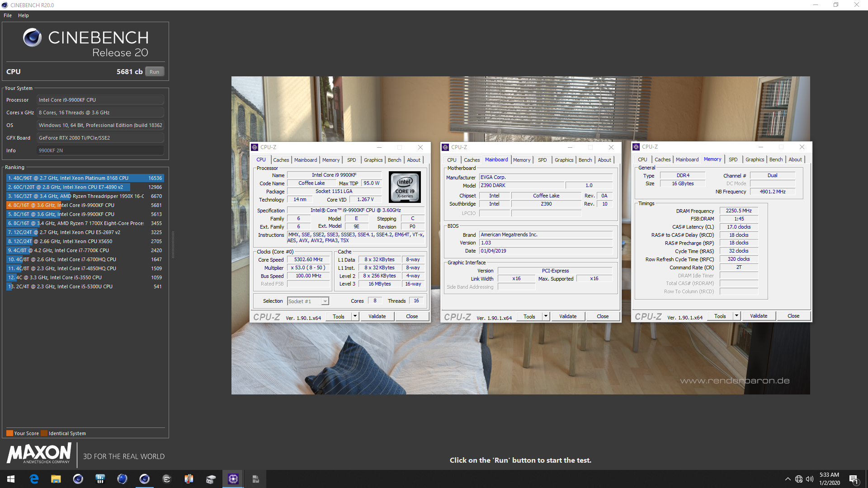
Task: Select ranking row 3 AMD Ryzen Threadripper 1950X
Action: pos(85,196)
